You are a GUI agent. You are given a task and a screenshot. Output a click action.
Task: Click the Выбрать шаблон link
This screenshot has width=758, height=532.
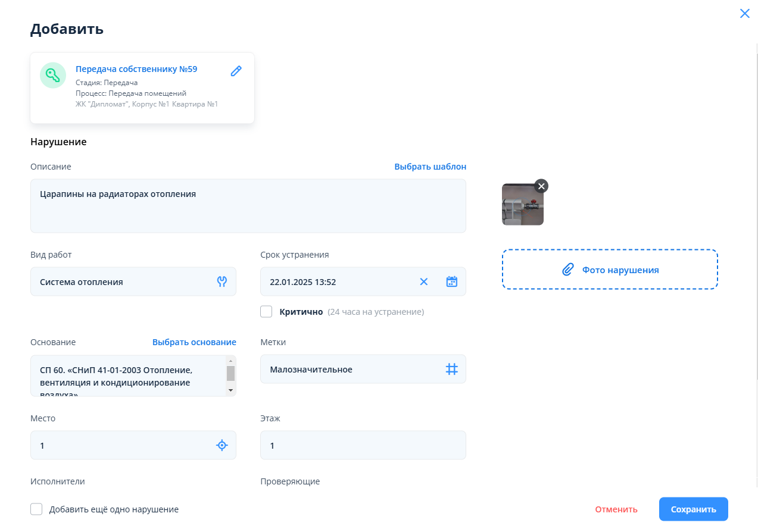coord(430,167)
